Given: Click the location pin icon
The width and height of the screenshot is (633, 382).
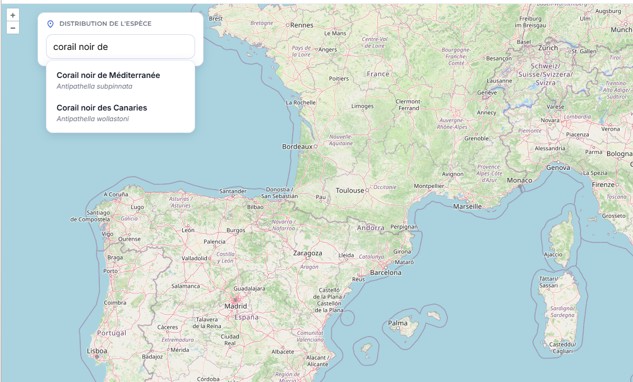Looking at the screenshot, I should (x=50, y=24).
